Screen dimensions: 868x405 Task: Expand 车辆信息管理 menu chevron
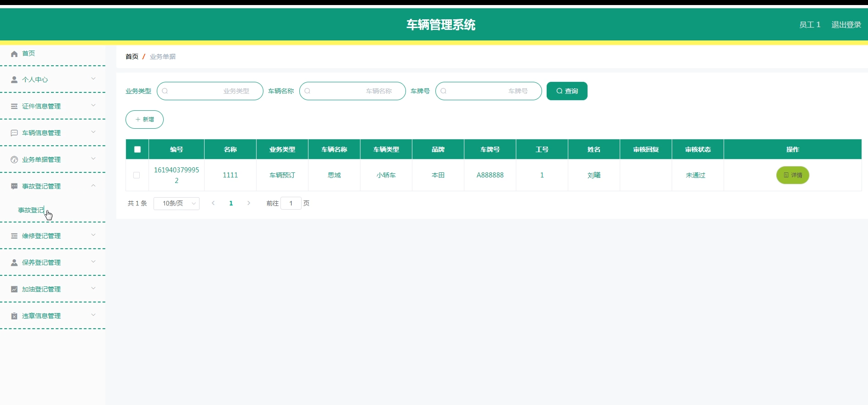(93, 132)
